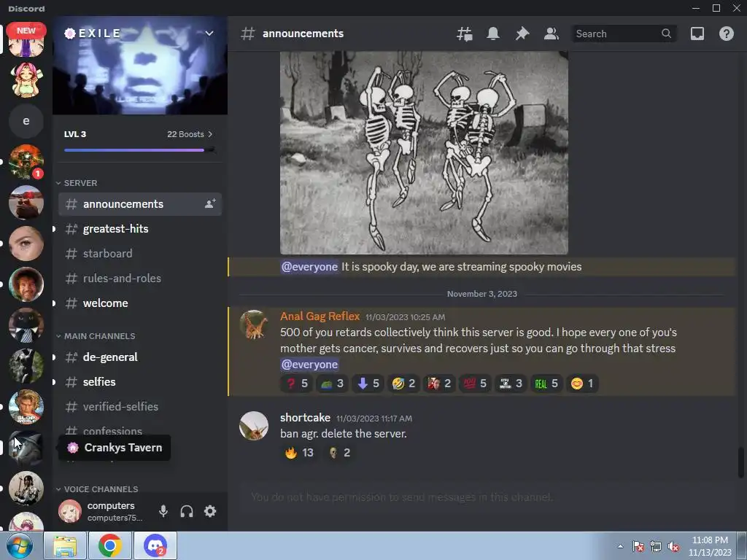Click the @everyone mention in spooky message
Screen dimensions: 747x560
(309, 267)
